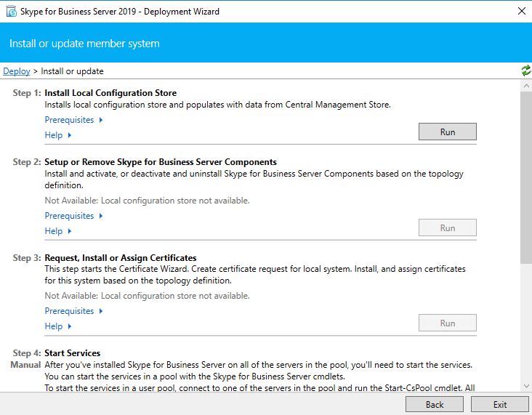Expand Prerequisites under Step 3

[73, 311]
